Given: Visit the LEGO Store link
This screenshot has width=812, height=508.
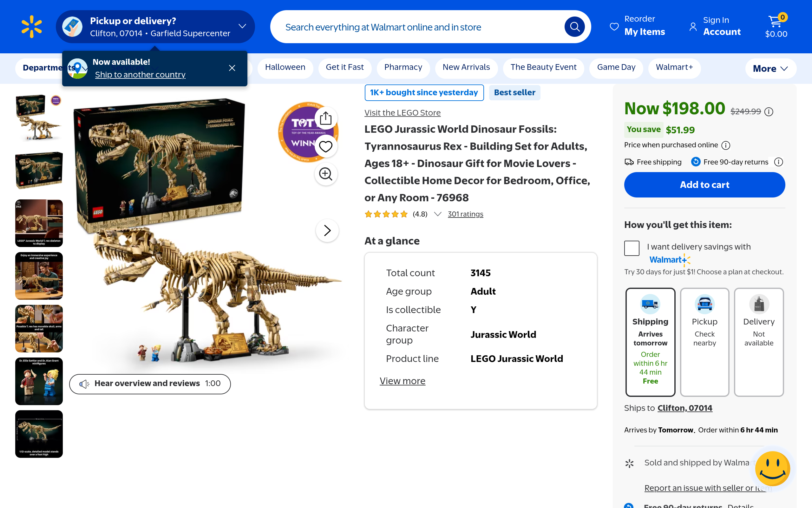Looking at the screenshot, I should pyautogui.click(x=403, y=113).
